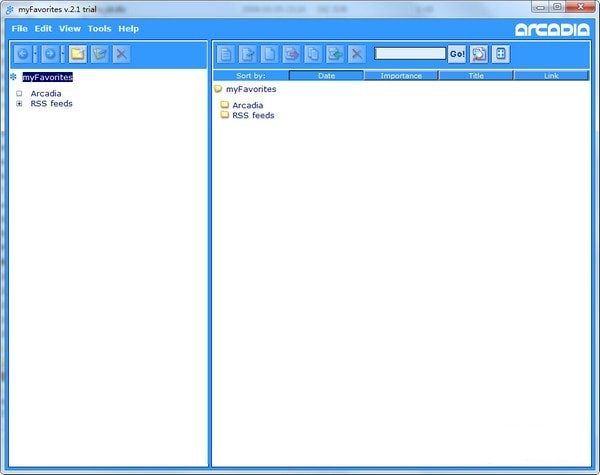Click the snowflake icon beside myFavorites
The image size is (600, 475).
(13, 77)
